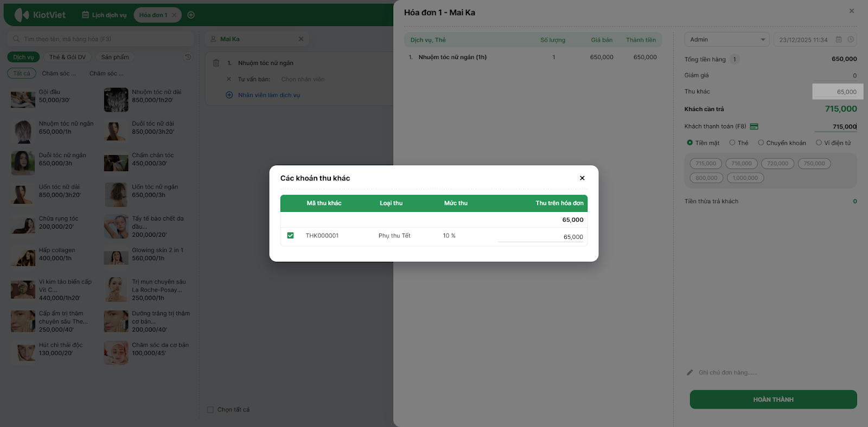The image size is (868, 427).
Task: Select the Chữa rụng tóc thumbnail
Action: pos(23,227)
